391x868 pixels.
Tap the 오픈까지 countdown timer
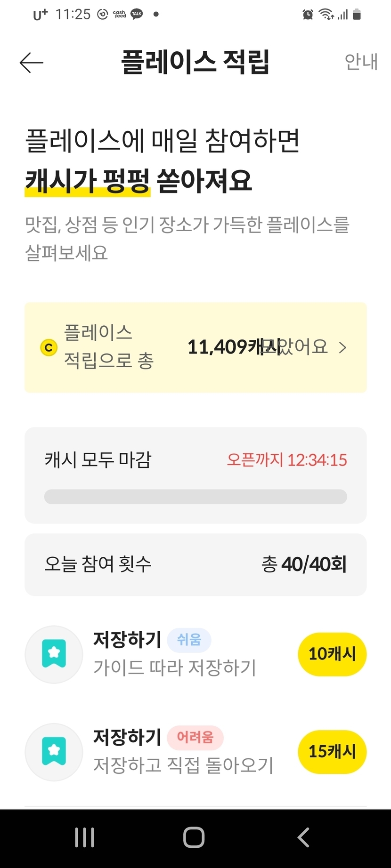[287, 460]
